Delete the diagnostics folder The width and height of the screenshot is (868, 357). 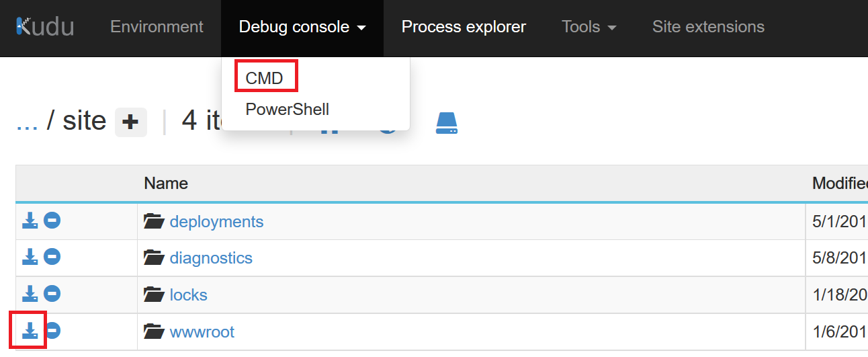coord(52,257)
